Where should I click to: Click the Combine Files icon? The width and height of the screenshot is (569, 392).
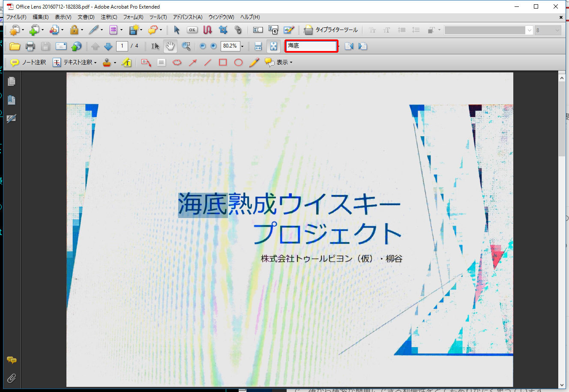coord(34,30)
